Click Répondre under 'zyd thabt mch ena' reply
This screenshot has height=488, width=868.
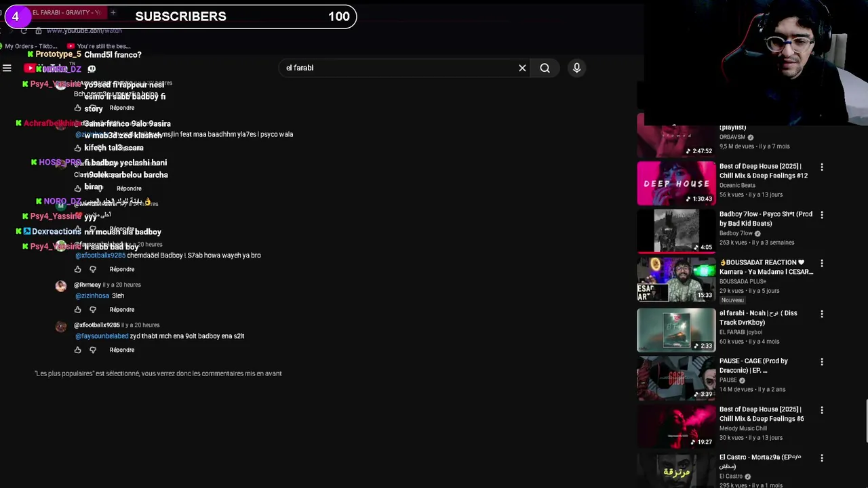point(122,350)
